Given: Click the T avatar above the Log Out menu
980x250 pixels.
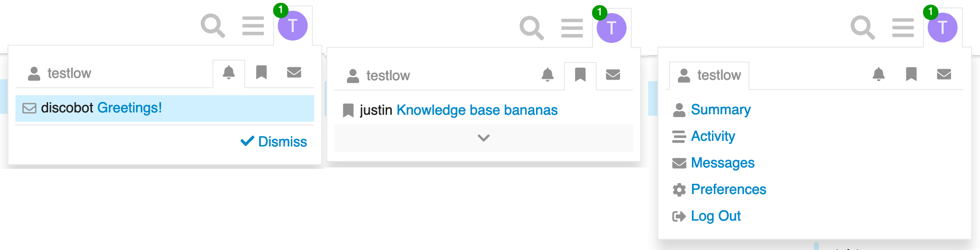Looking at the screenshot, I should (942, 28).
